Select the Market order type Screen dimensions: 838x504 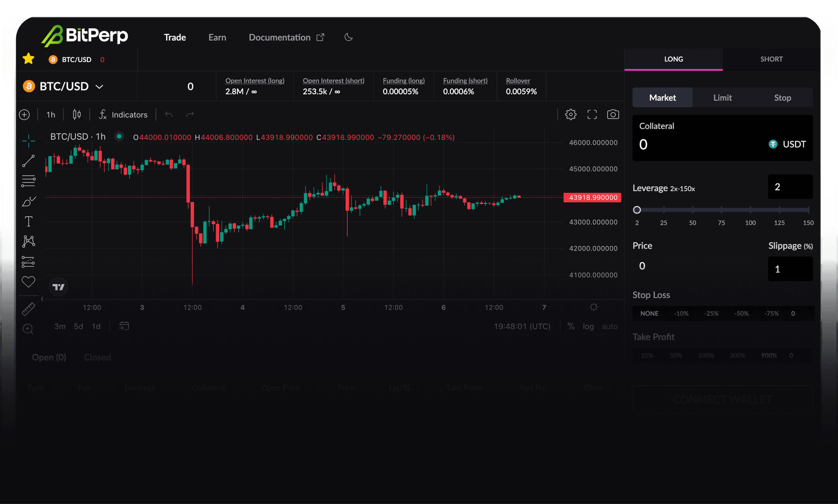click(663, 98)
